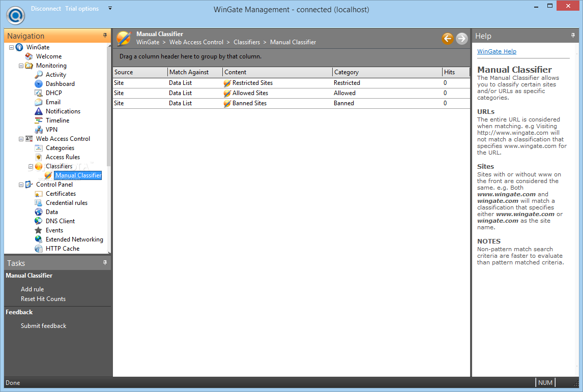Collapse the Monitoring tree node
The image size is (583, 392).
click(21, 66)
